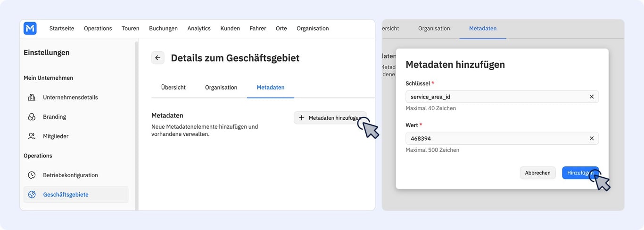Viewport: 644px width, 230px height.
Task: Click the Operations section label in sidebar
Action: pos(38,156)
